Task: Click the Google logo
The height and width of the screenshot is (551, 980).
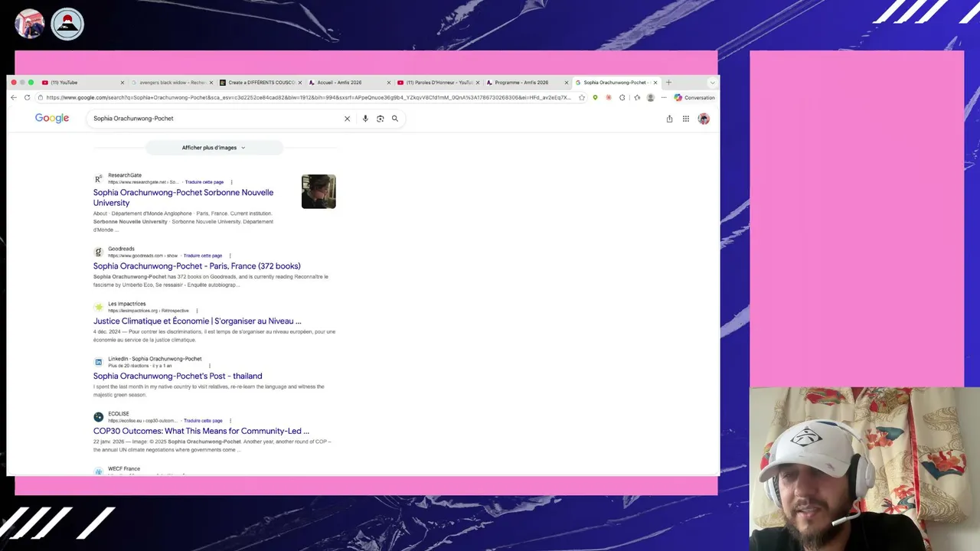Action: coord(52,119)
